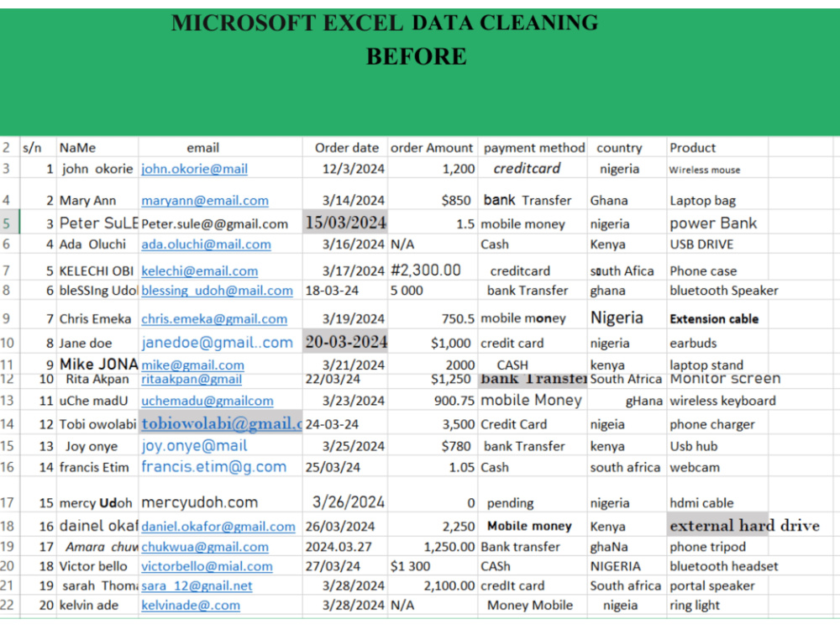Select the payment cell 'creditcard' in italics

tap(533, 168)
